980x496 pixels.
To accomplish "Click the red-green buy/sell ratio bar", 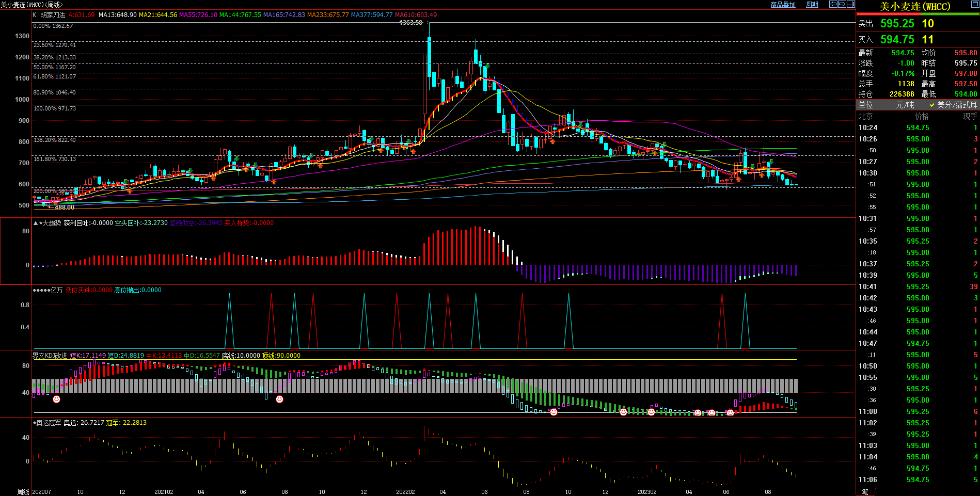I will (918, 14).
